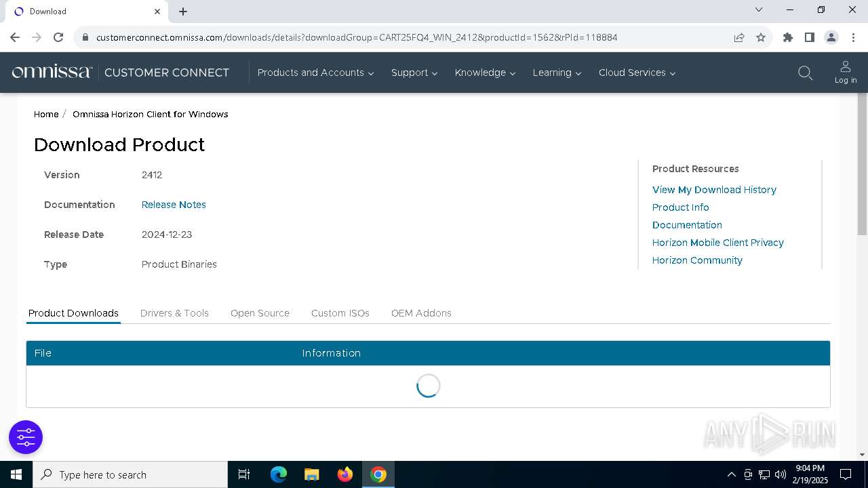The height and width of the screenshot is (488, 868).
Task: Open the tab search dropdown chevron
Action: coord(759,9)
